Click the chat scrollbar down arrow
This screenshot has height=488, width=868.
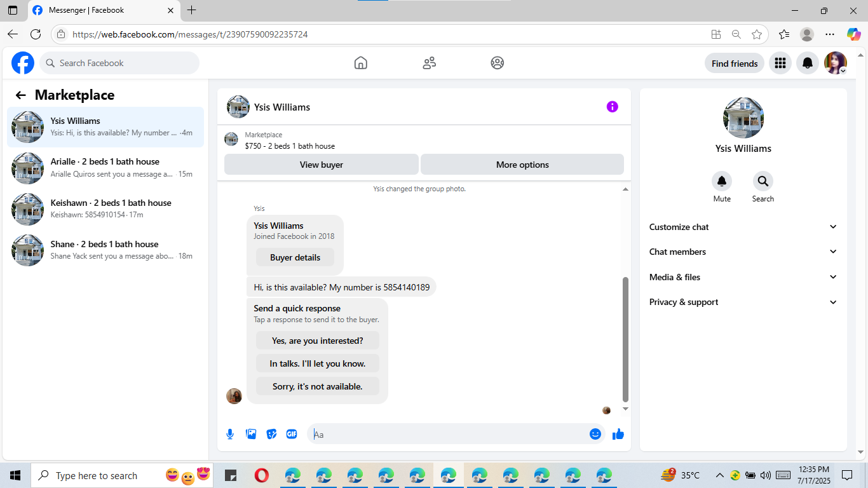[625, 409]
